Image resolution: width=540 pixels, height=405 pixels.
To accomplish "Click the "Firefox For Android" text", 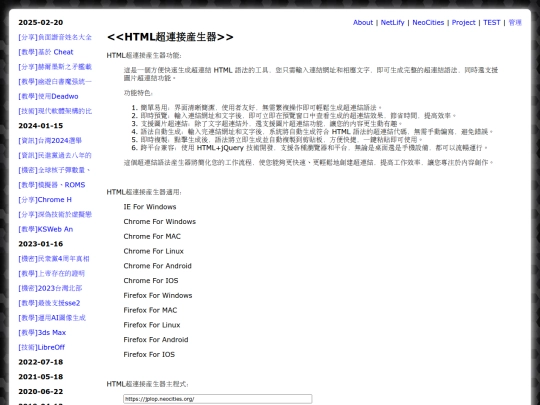I will (x=156, y=340).
